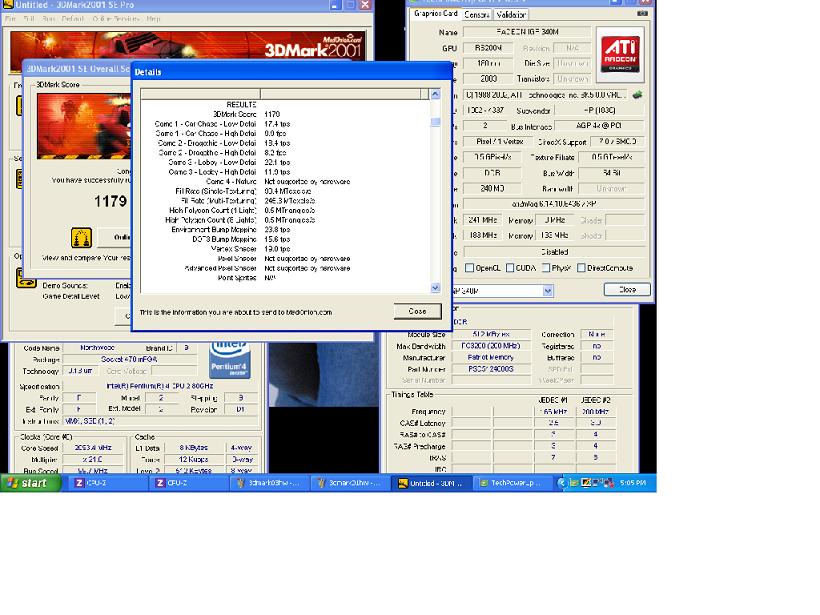Select the Point Sprites row
The image size is (820, 615).
(x=285, y=278)
